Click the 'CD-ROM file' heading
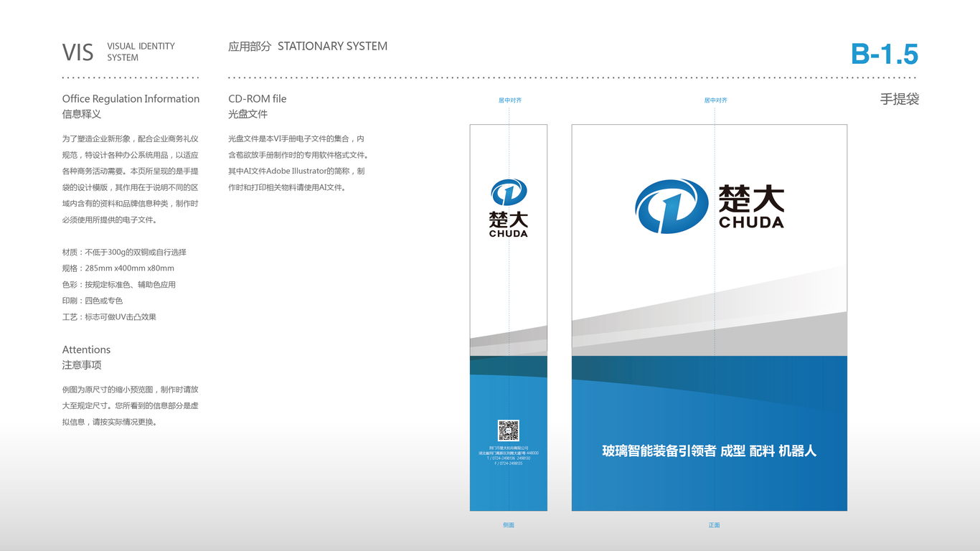Image resolution: width=980 pixels, height=551 pixels. (258, 99)
